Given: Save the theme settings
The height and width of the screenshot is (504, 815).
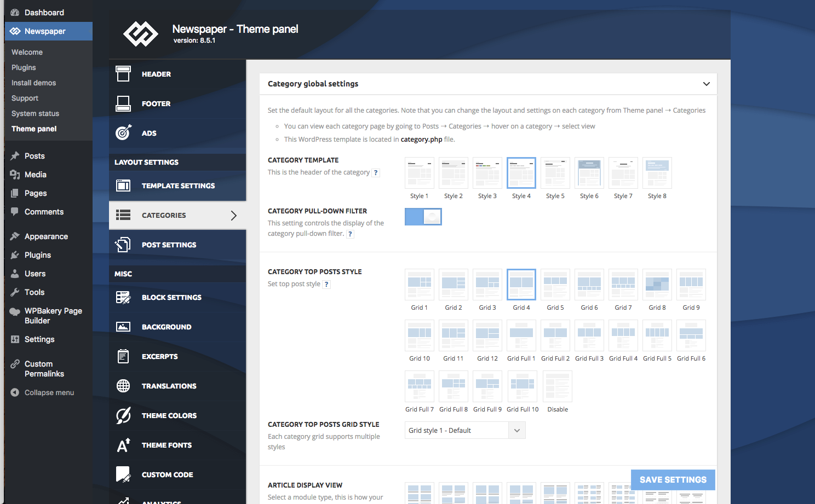Looking at the screenshot, I should 673,480.
